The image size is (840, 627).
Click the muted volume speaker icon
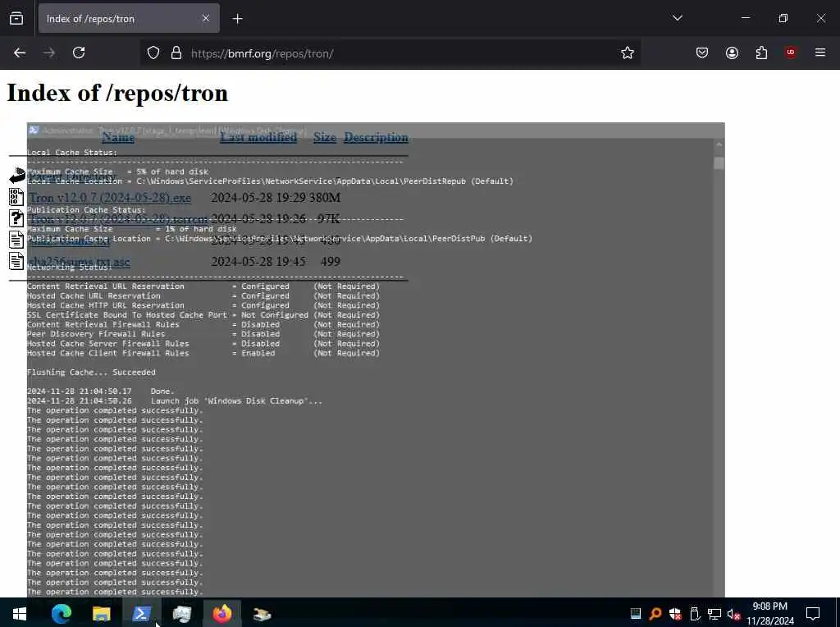pyautogui.click(x=733, y=614)
